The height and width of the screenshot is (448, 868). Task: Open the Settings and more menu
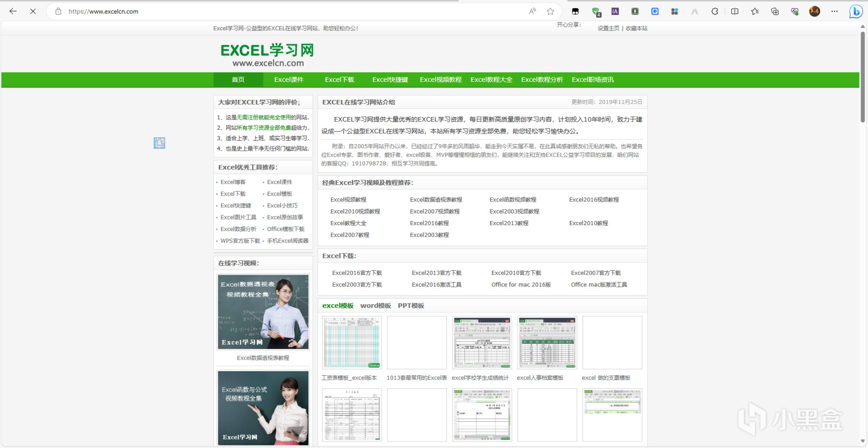point(834,11)
